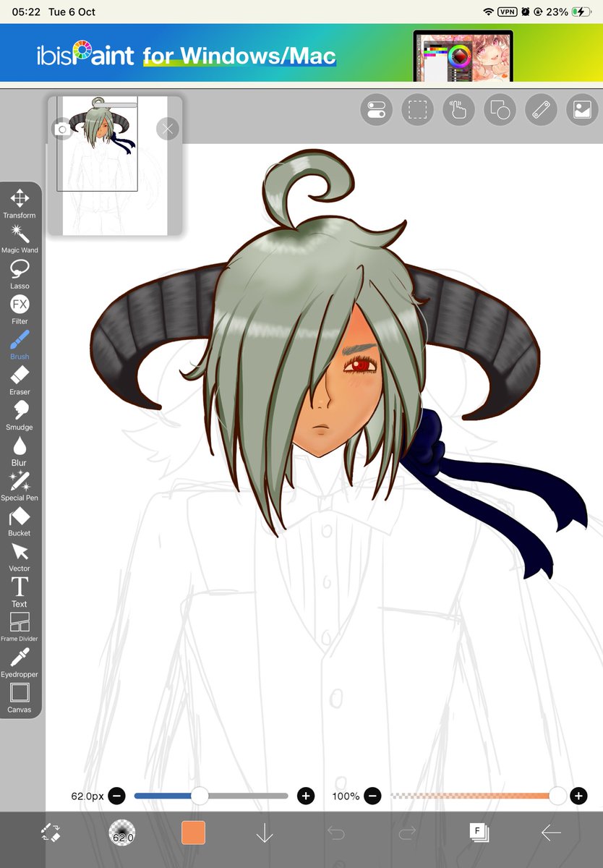Click the opacity slider handle
Image resolution: width=603 pixels, height=868 pixels.
pyautogui.click(x=557, y=796)
